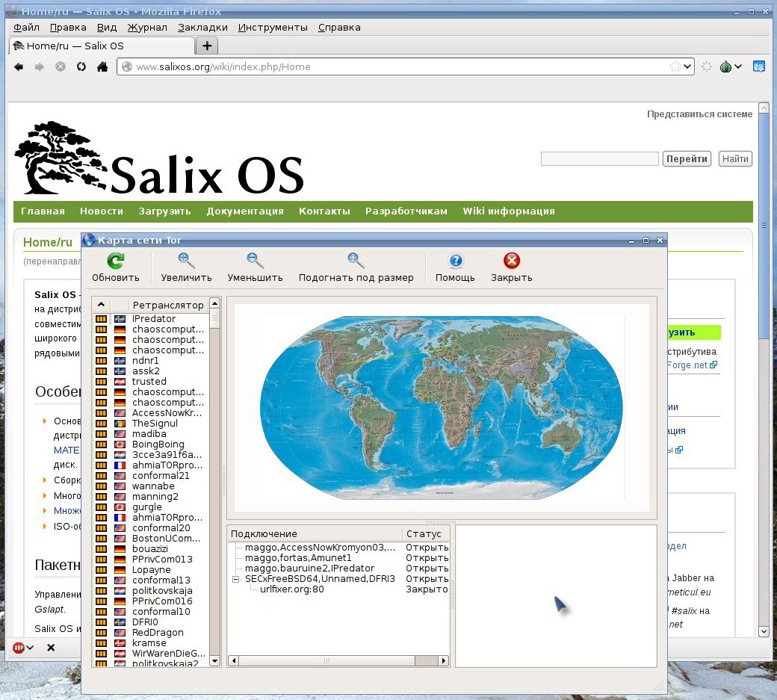The height and width of the screenshot is (700, 777).
Task: Open the bookmarks sidebar toolbar icon
Action: (x=758, y=66)
